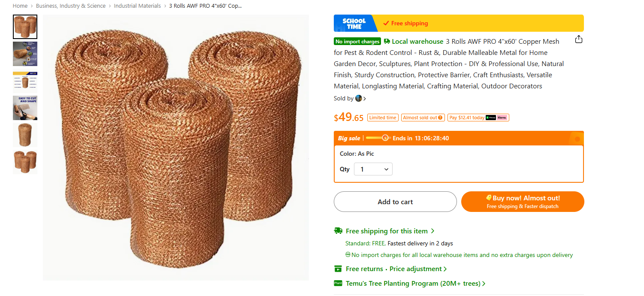644x296 pixels.
Task: Select the Easy to Cut and Shape thumbnail
Action: [25, 108]
